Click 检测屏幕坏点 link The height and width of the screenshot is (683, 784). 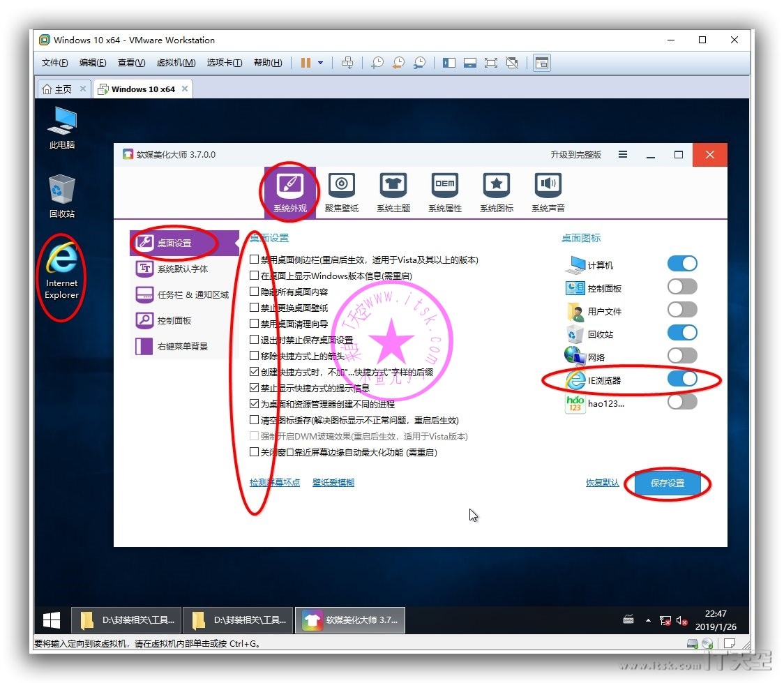point(275,483)
